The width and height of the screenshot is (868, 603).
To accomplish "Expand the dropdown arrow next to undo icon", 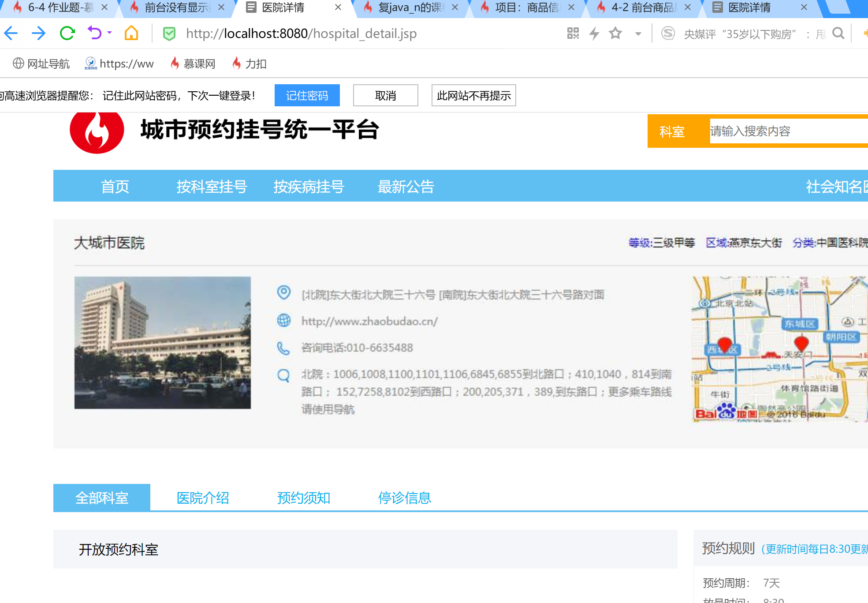I will [x=109, y=33].
